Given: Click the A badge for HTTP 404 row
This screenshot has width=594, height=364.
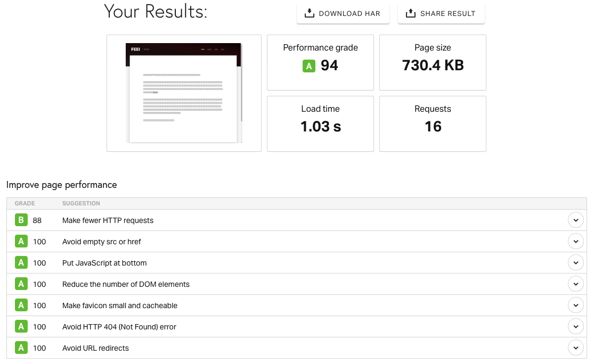Looking at the screenshot, I should point(21,327).
